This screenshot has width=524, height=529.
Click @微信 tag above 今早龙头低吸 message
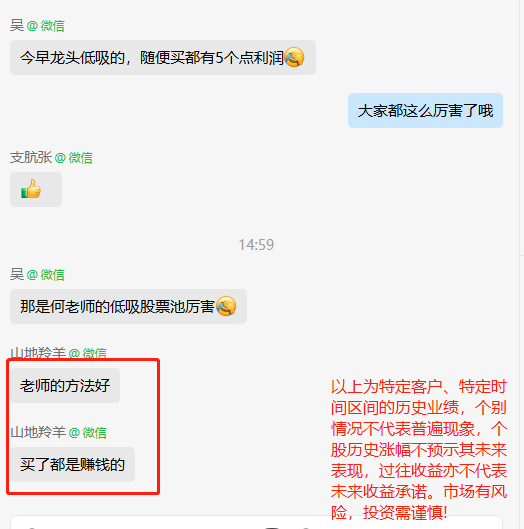pyautogui.click(x=46, y=26)
